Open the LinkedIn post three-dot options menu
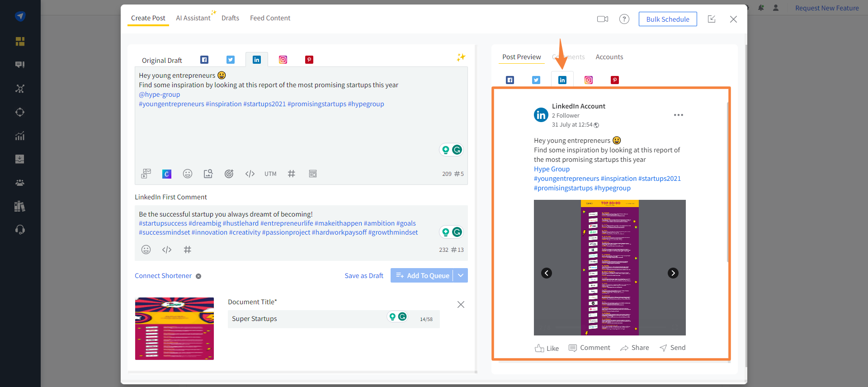 coord(678,115)
